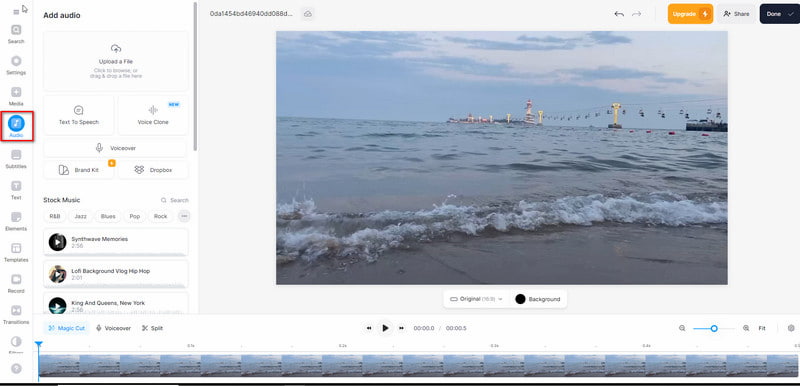Filter stock music by R&B
This screenshot has height=386, width=800.
(x=55, y=216)
